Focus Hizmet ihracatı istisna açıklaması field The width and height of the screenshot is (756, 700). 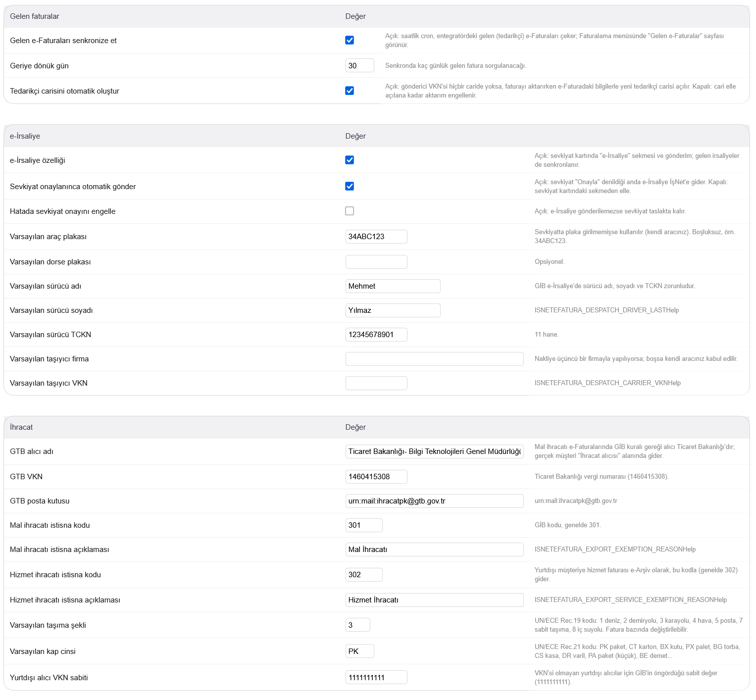(434, 600)
